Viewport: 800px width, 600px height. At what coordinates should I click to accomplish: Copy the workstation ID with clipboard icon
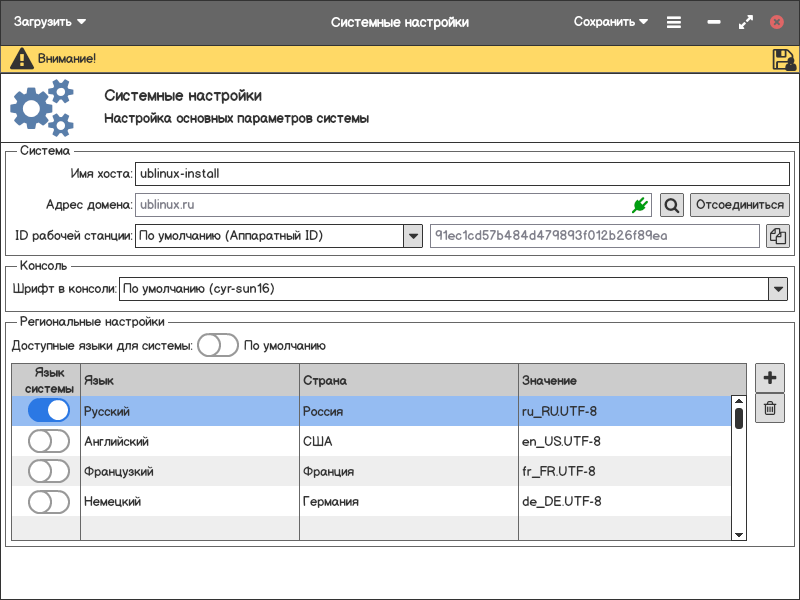tap(777, 236)
